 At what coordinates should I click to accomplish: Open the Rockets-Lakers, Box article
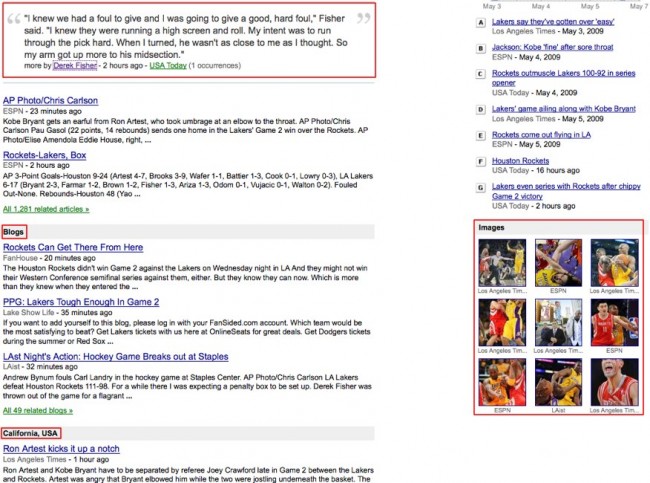coord(44,155)
